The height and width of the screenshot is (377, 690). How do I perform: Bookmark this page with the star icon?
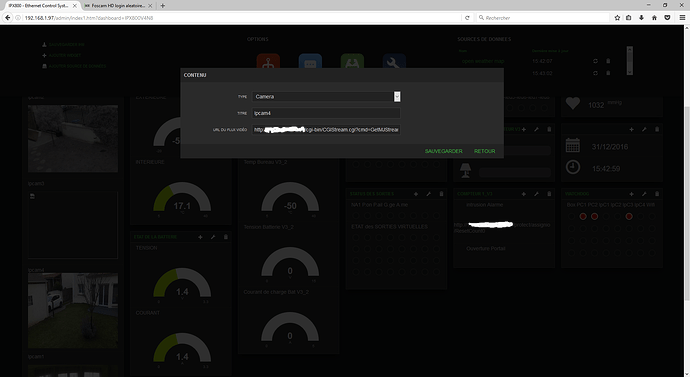click(617, 18)
